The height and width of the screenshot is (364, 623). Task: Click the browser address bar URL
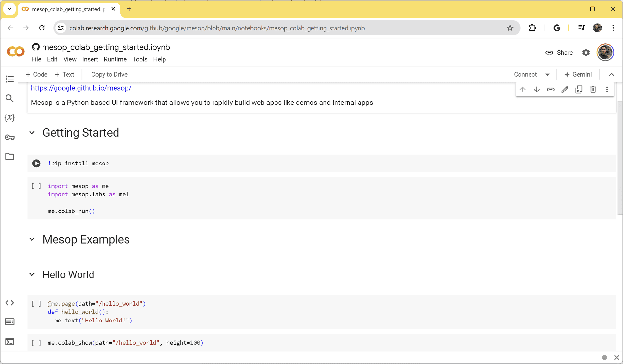[217, 28]
